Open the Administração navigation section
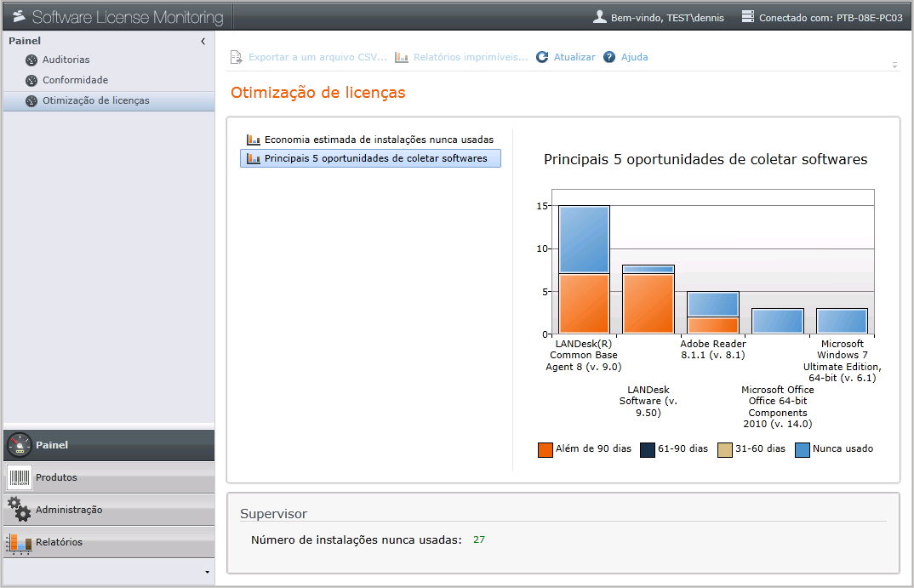Image resolution: width=914 pixels, height=588 pixels. pos(109,510)
